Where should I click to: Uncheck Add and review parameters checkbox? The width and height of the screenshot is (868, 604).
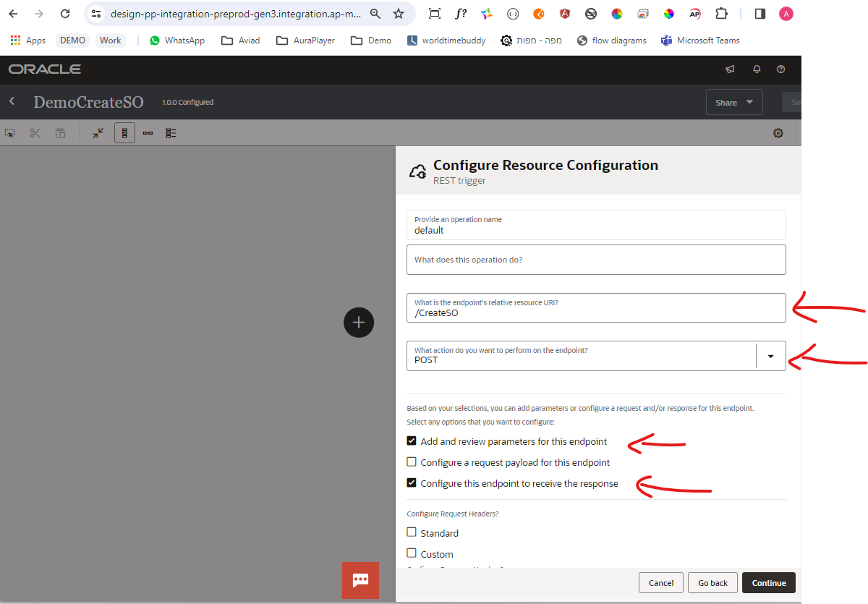point(412,441)
